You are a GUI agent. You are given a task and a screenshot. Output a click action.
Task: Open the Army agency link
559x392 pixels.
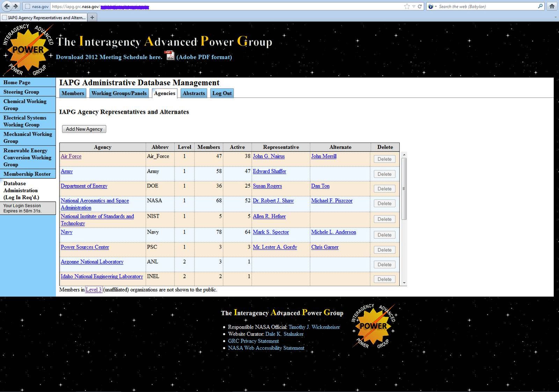67,171
